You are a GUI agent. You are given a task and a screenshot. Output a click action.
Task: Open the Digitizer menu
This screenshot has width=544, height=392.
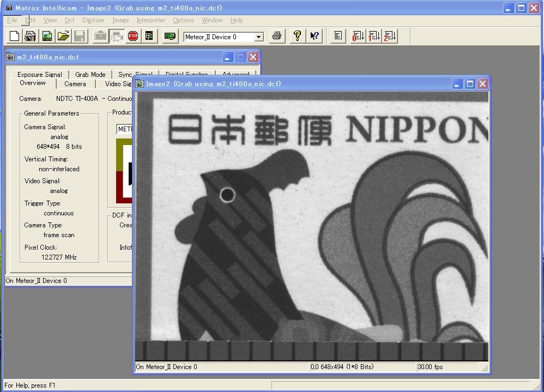[93, 20]
